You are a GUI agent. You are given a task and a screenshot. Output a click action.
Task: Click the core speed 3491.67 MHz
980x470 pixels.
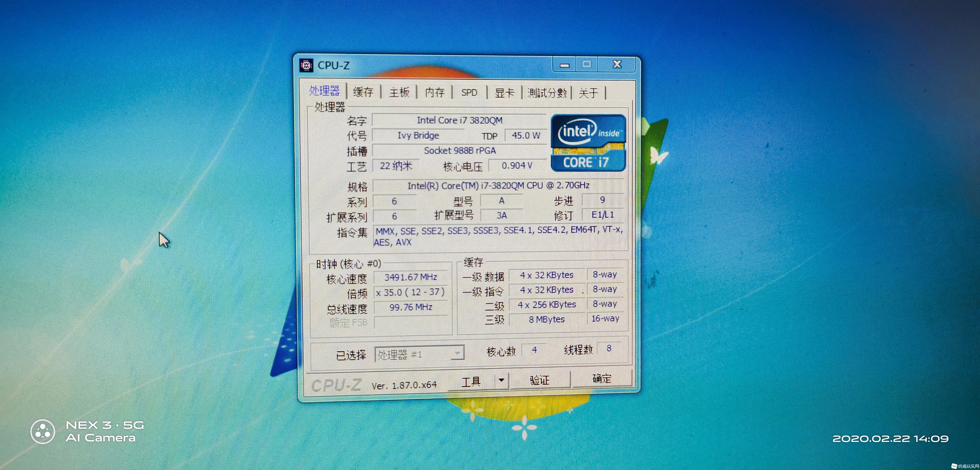click(410, 277)
